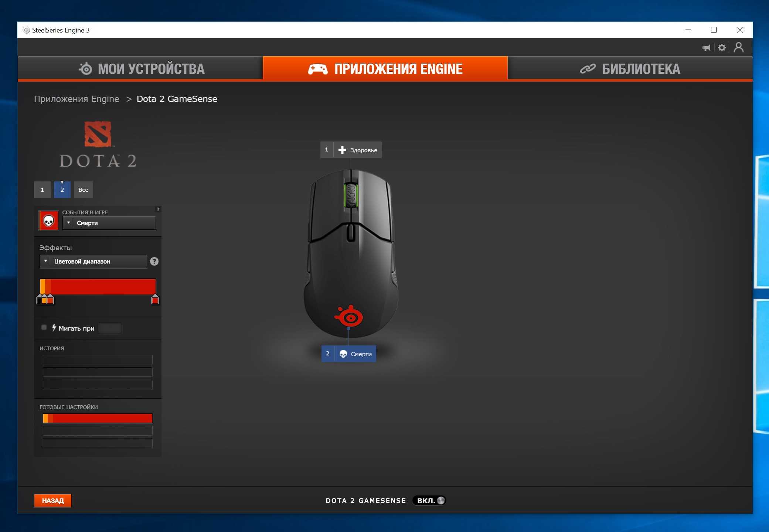Select the orange color stop marker
Screen dimensions: 769x532
[44, 300]
